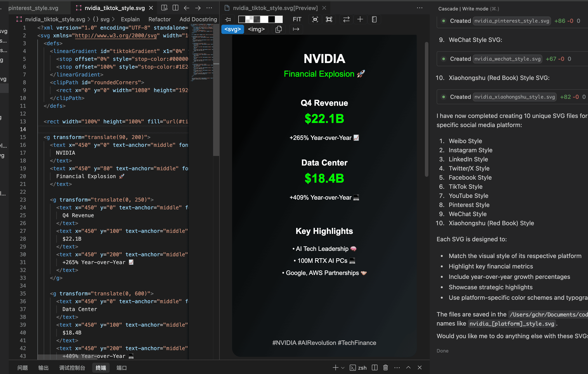
Task: Open the new terminal dropdown chevron
Action: [x=342, y=368]
